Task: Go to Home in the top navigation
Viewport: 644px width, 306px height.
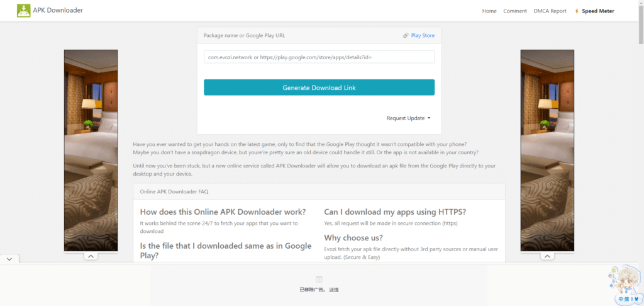Action: coord(489,11)
